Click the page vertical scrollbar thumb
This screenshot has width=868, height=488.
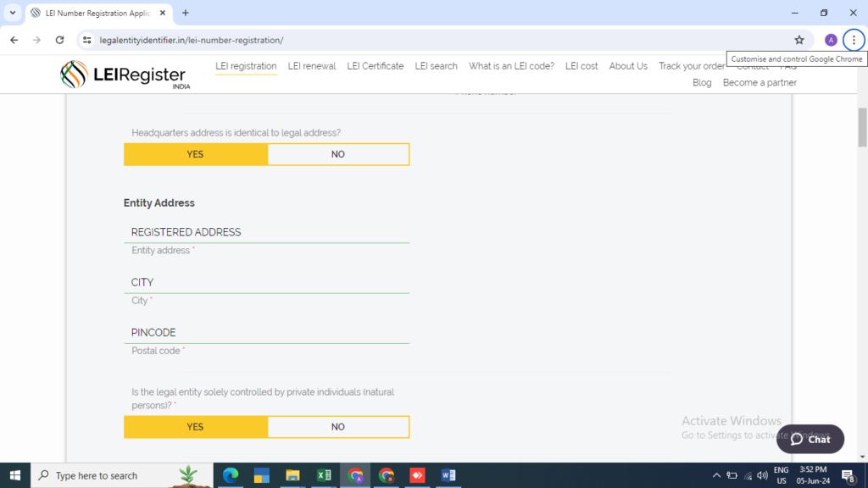(x=863, y=127)
